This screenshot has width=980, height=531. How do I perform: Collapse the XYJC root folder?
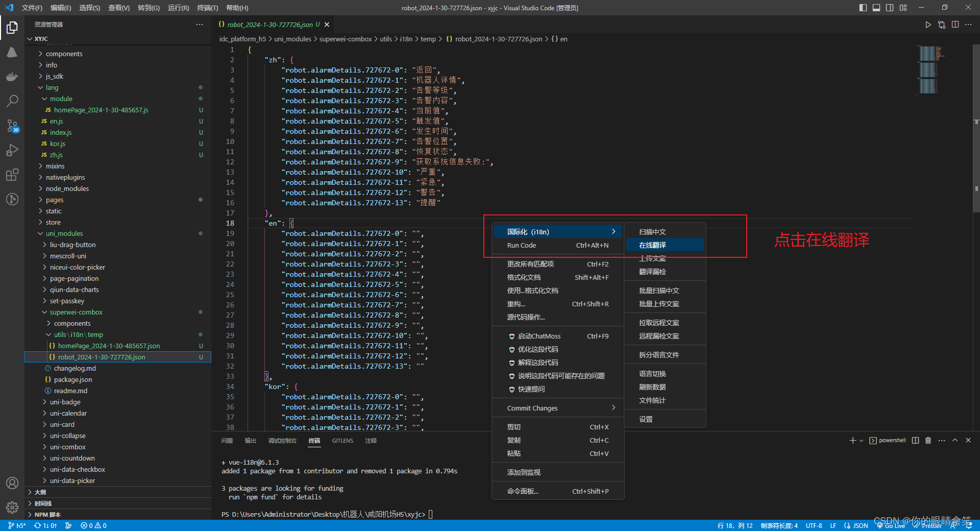[118, 39]
